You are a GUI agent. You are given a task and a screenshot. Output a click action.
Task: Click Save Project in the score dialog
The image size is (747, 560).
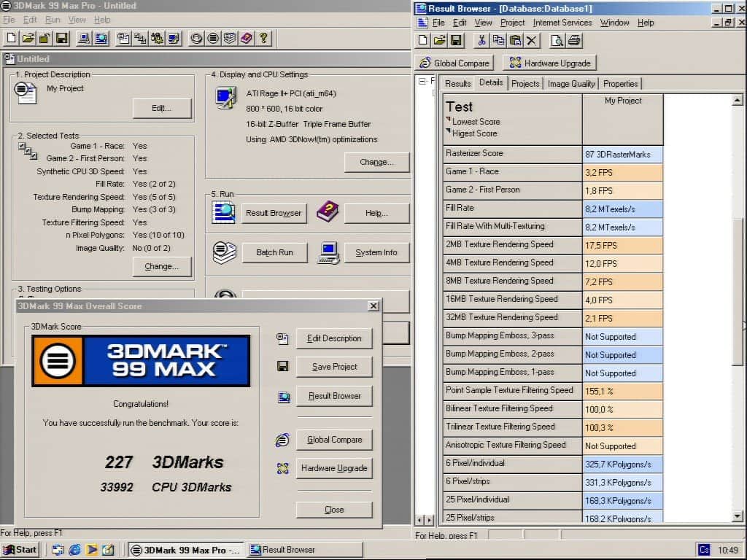coord(334,367)
